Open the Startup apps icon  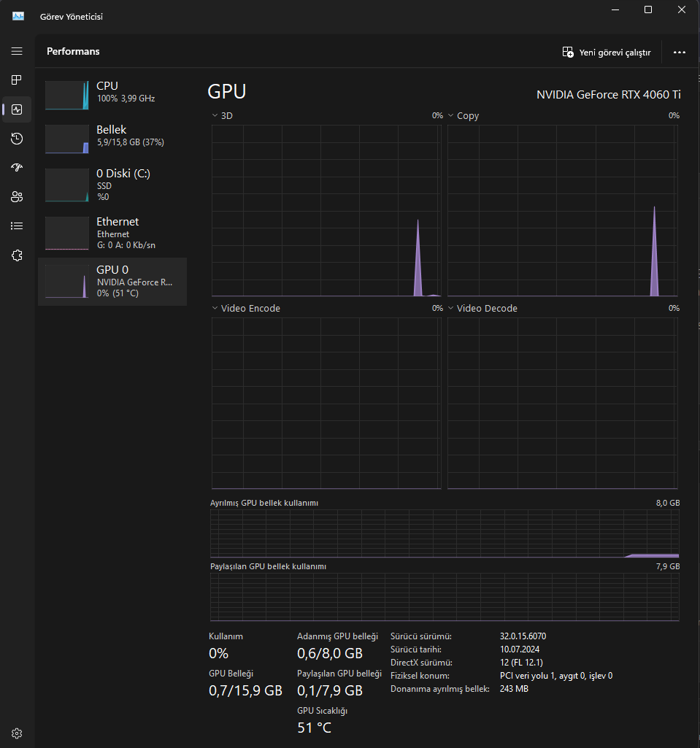click(x=17, y=167)
